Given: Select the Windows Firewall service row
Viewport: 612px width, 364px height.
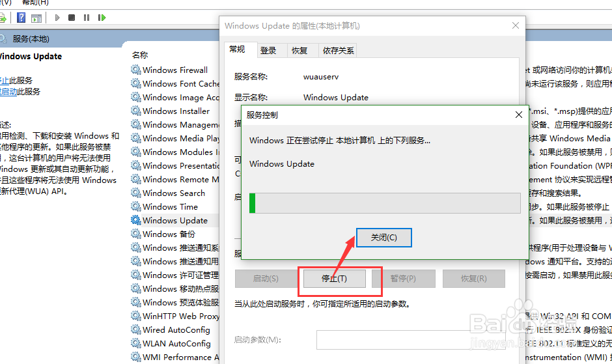Looking at the screenshot, I should [x=175, y=70].
